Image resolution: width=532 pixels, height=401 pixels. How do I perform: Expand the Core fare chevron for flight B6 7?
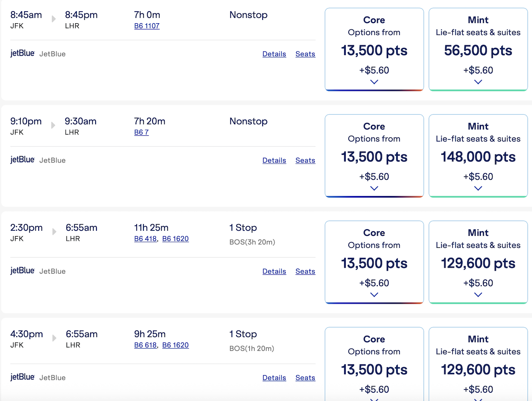pos(374,188)
